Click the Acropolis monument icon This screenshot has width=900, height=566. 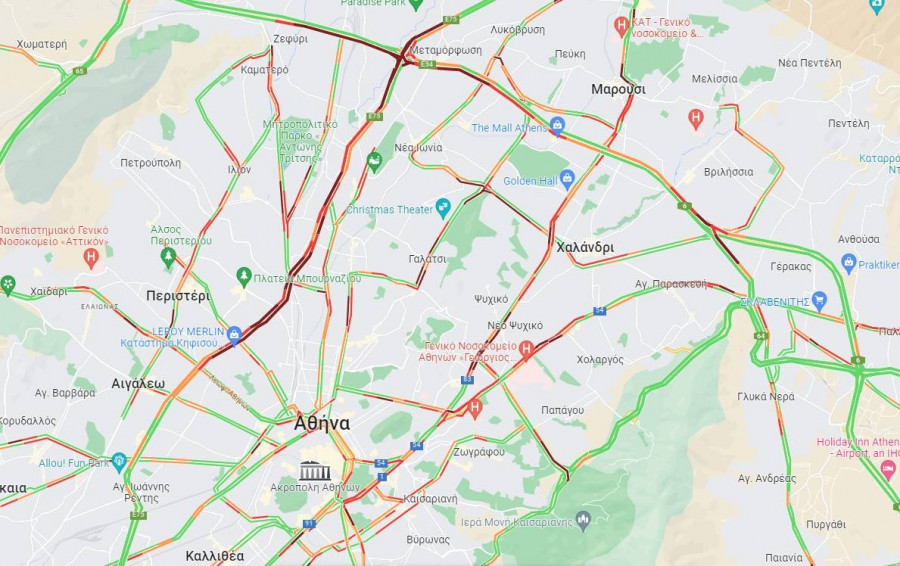pos(315,471)
